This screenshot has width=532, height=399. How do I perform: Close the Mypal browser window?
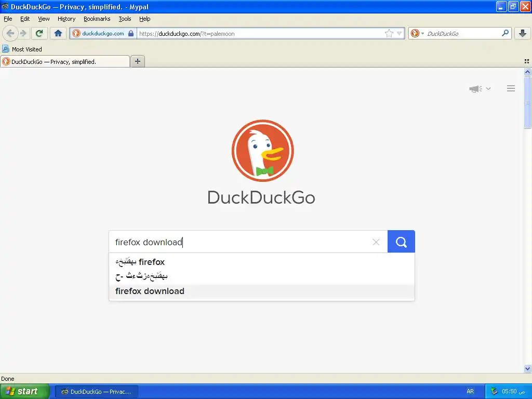pos(525,6)
